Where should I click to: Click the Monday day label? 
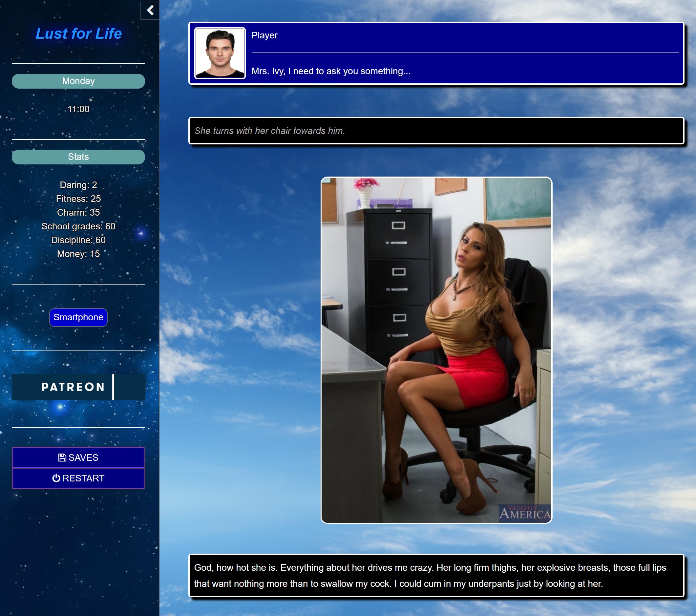tap(78, 81)
